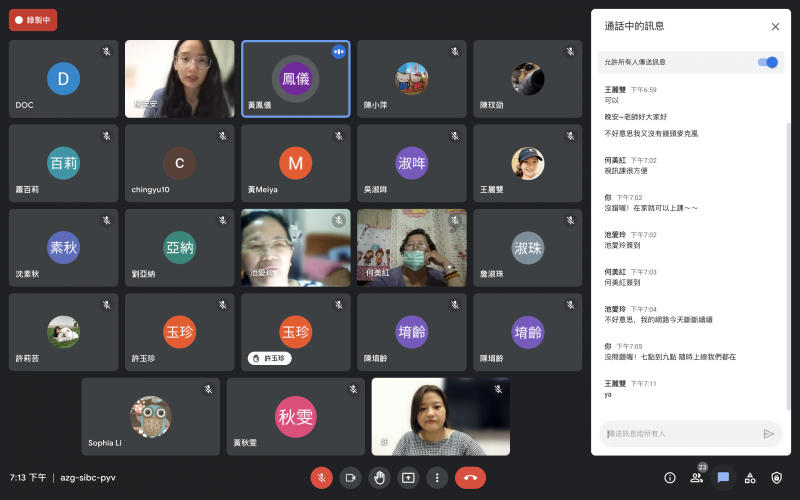The height and width of the screenshot is (500, 800).
Task: Toggle the chat panel icon
Action: (x=723, y=478)
